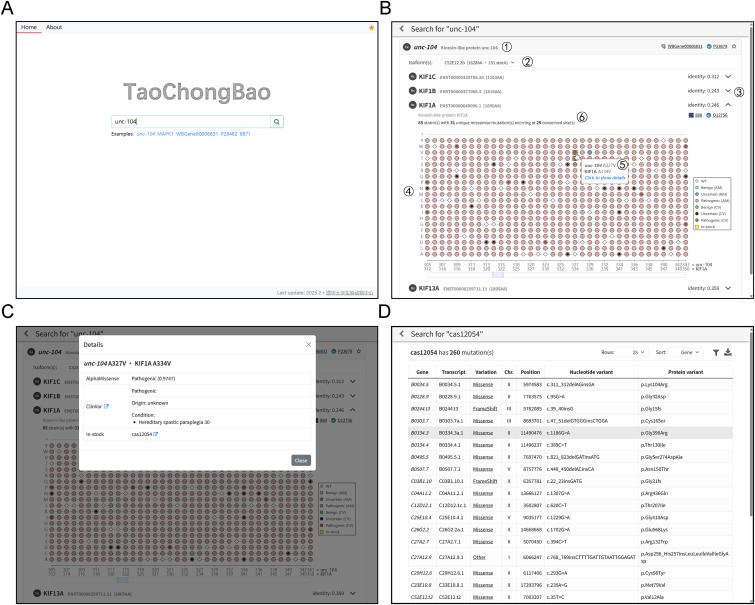Expand the KIF13A ortholog row in panel B

pyautogui.click(x=728, y=288)
